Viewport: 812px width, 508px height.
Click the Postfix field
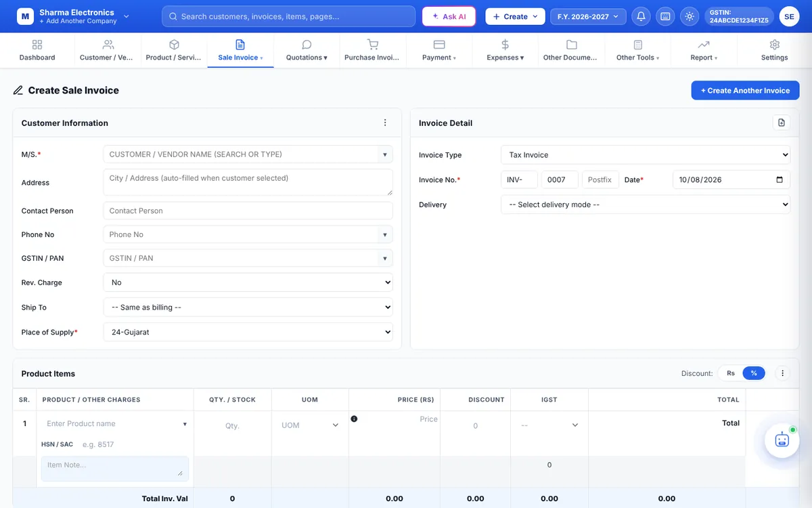600,179
